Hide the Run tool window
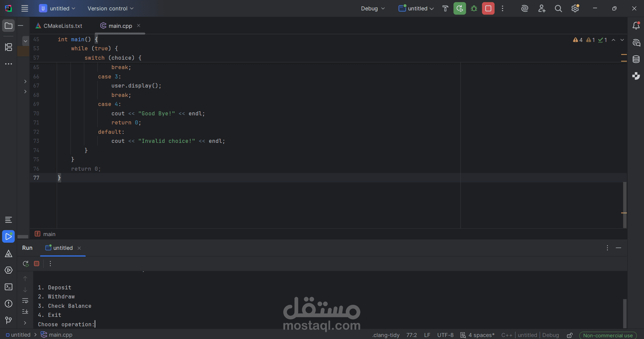This screenshot has width=644, height=339. [618, 248]
